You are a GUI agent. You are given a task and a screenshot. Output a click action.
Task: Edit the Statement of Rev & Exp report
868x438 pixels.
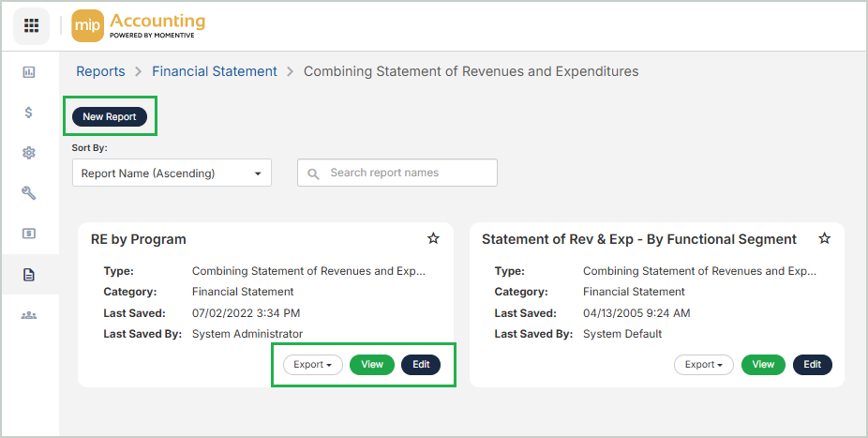tap(812, 365)
